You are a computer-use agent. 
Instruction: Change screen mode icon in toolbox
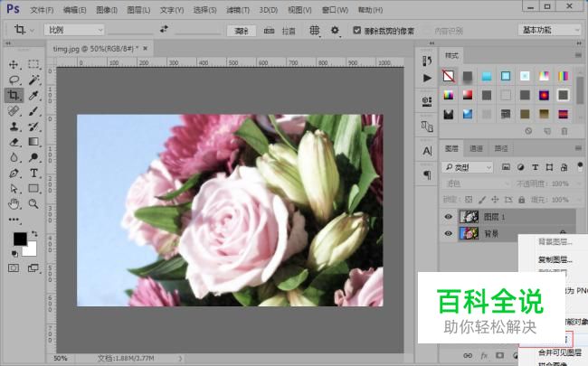[33, 268]
